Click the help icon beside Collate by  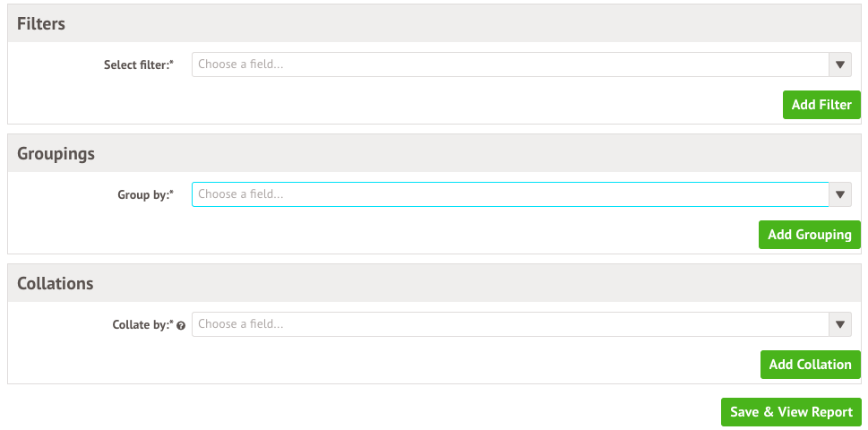(182, 325)
